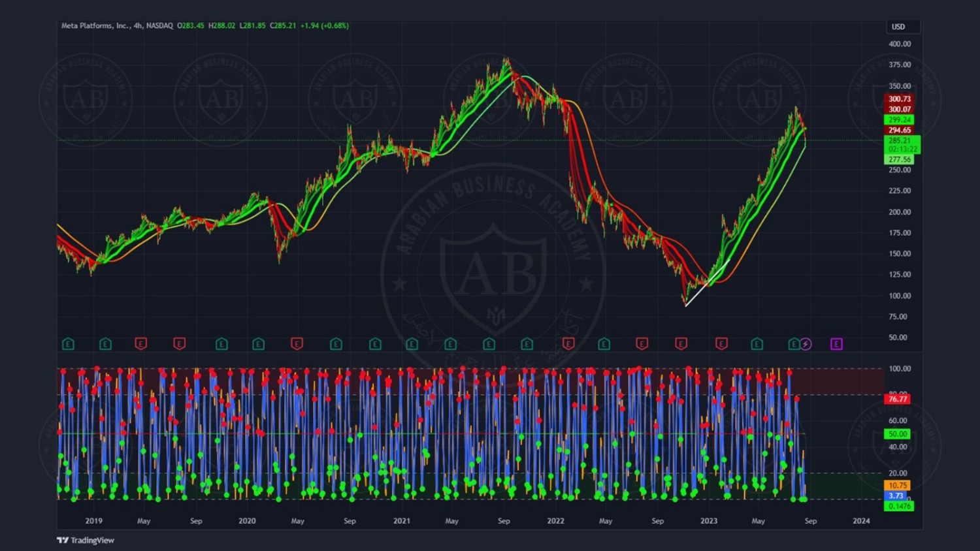Click the 2023 label on the time axis

tap(709, 521)
